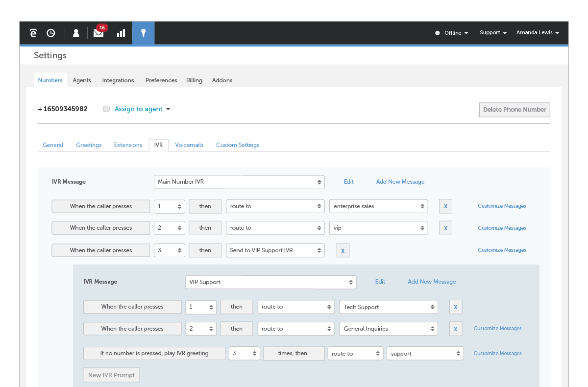
Task: Open the reports bar chart icon
Action: point(121,33)
